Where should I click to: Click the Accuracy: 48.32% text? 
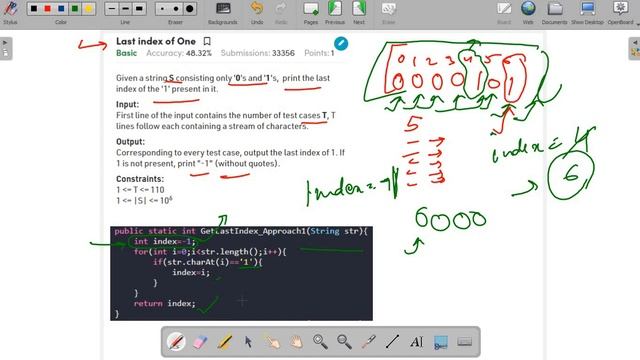pyautogui.click(x=179, y=53)
